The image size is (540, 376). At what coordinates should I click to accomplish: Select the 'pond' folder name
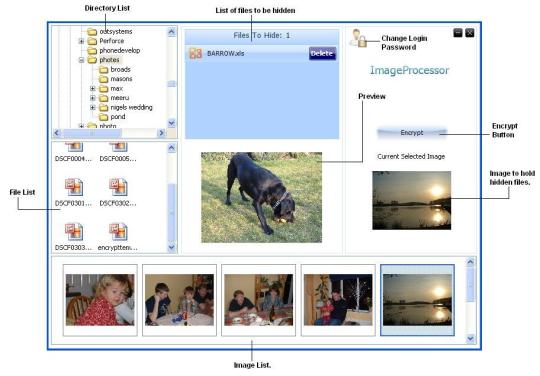pyautogui.click(x=118, y=117)
